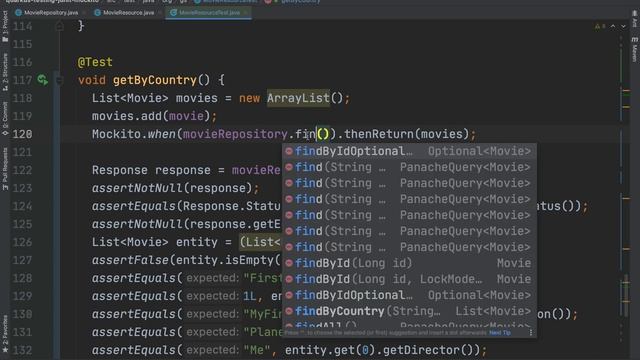Click the findByCountry method icon in popup
The height and width of the screenshot is (360, 640).
(x=289, y=311)
